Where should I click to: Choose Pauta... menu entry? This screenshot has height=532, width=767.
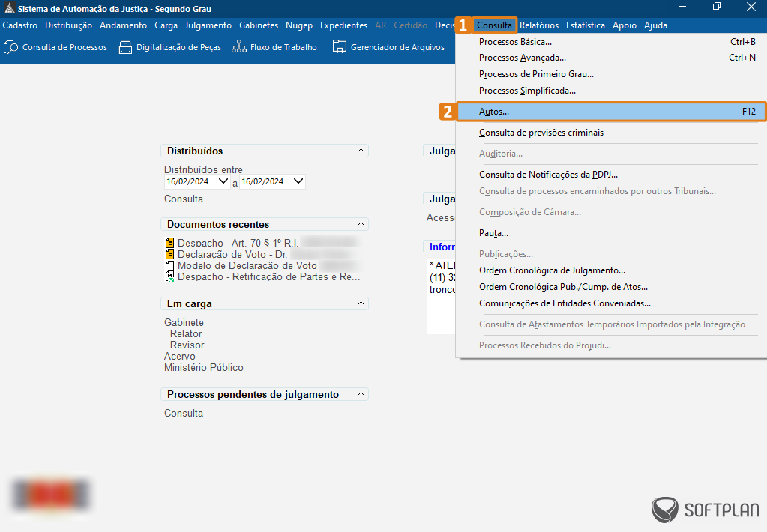tap(612, 233)
